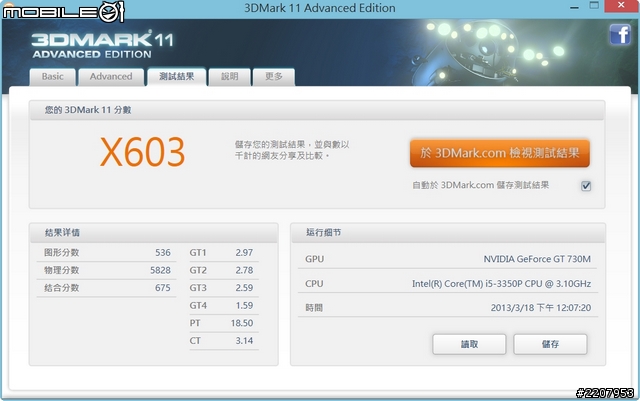Click the 結合分數 value 675
Screen dimensions: 640x401
point(162,288)
